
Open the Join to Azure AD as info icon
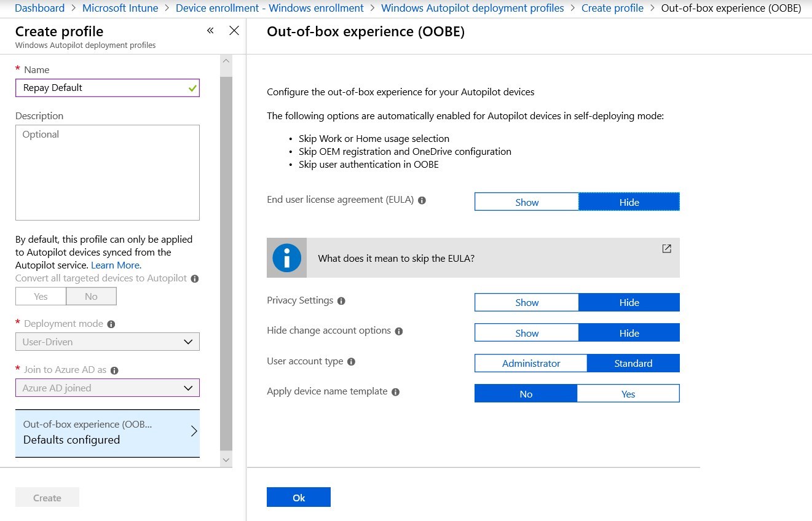[x=114, y=370]
